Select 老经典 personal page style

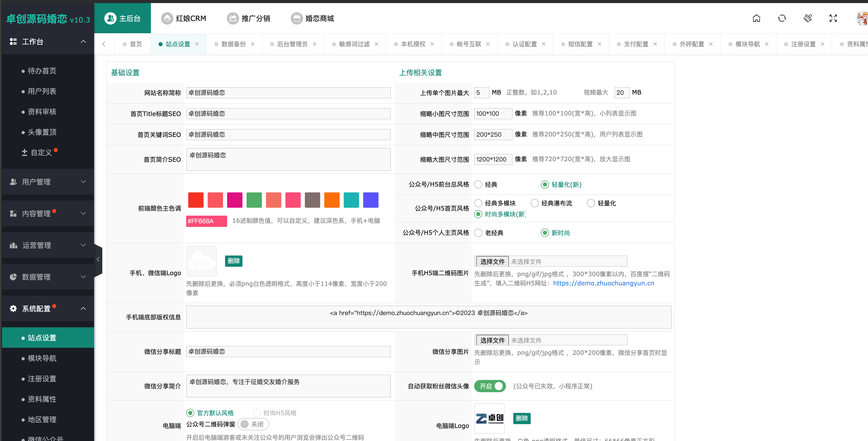(x=478, y=233)
